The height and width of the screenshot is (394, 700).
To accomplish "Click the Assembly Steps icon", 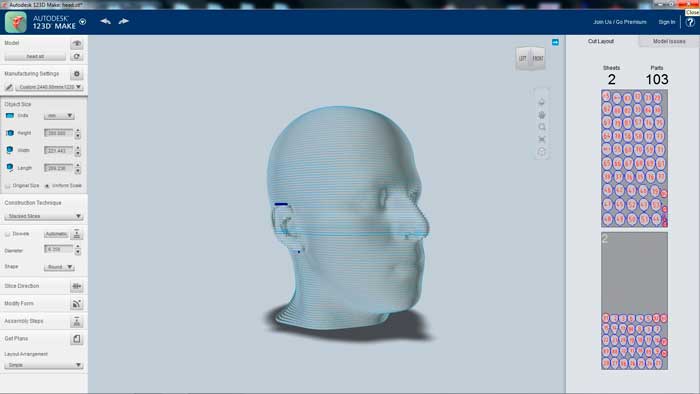I will click(77, 321).
